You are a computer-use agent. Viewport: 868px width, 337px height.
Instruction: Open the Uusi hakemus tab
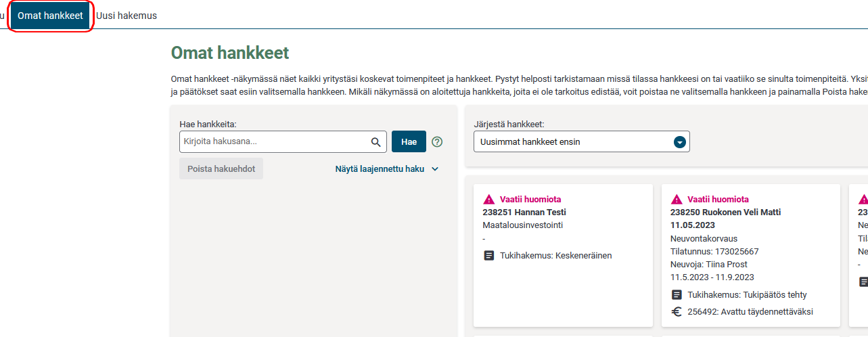[127, 16]
